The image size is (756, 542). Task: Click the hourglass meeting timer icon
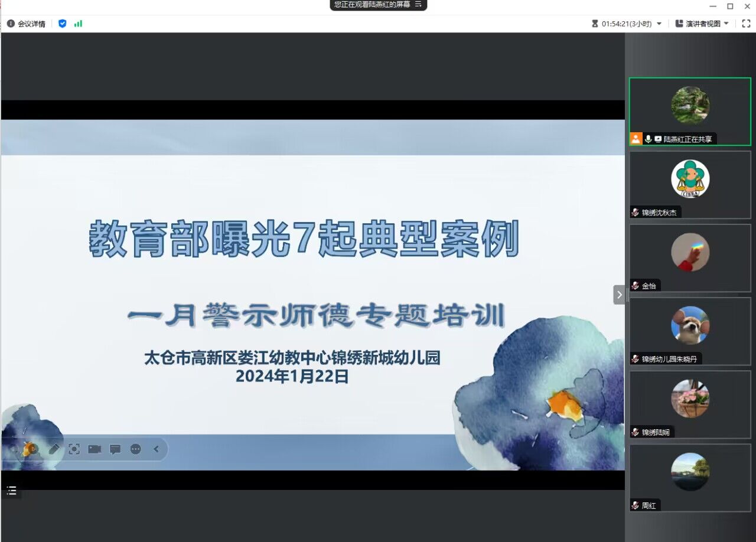595,24
